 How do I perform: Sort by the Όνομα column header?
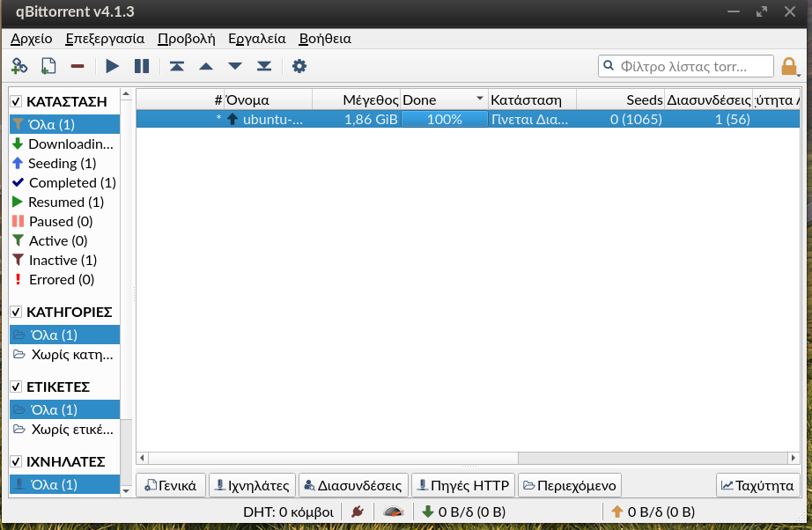click(269, 99)
